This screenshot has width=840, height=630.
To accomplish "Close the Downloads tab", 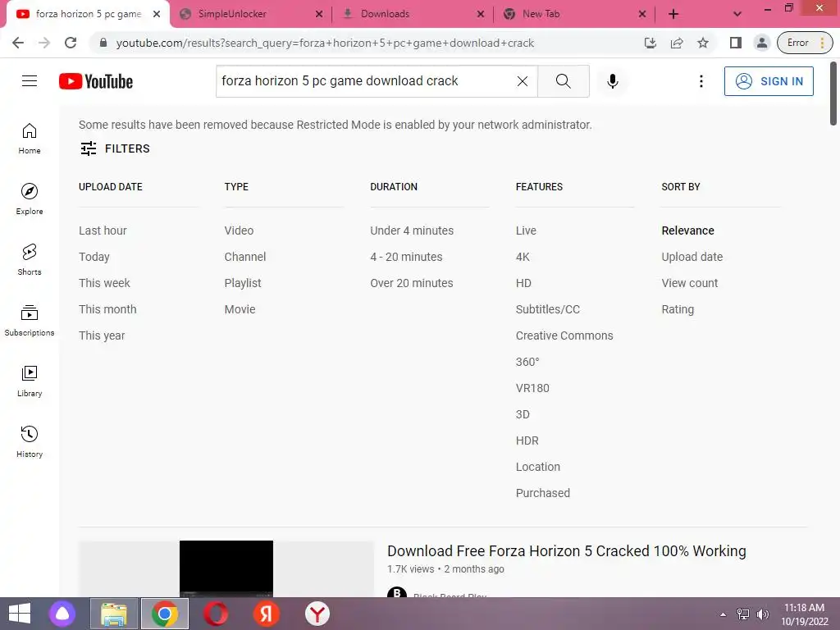I will pos(481,14).
